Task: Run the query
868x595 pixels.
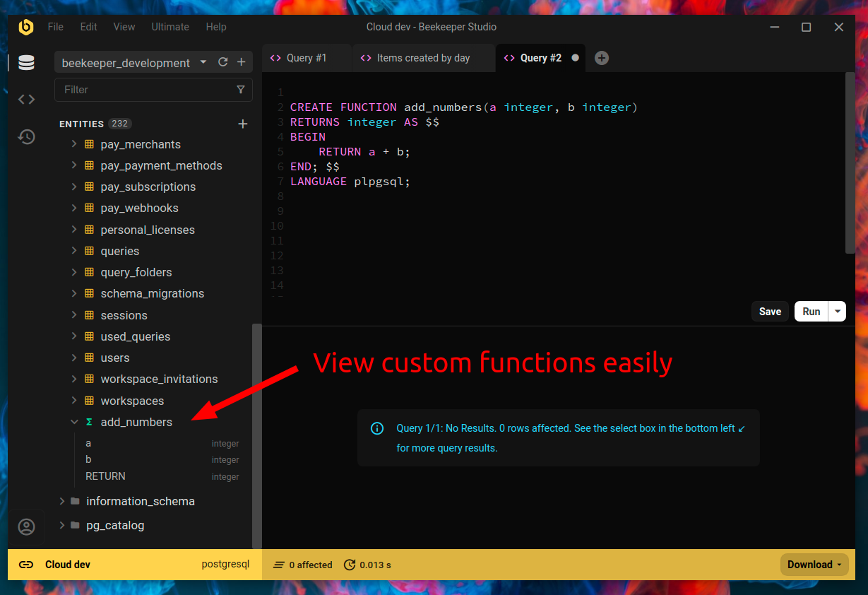Action: (x=811, y=312)
